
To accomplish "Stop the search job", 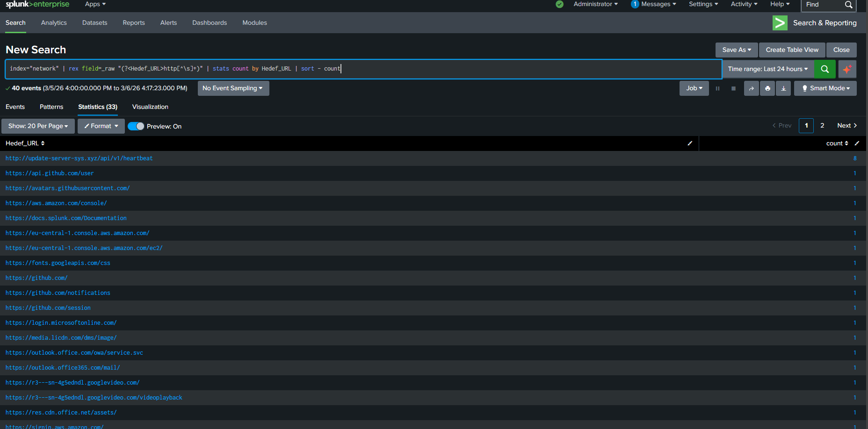I will 733,88.
